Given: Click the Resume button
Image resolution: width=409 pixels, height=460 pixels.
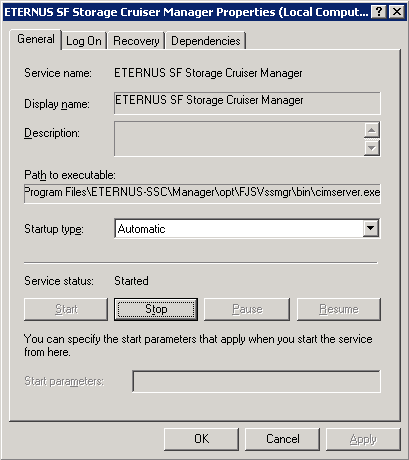Looking at the screenshot, I should [x=339, y=309].
